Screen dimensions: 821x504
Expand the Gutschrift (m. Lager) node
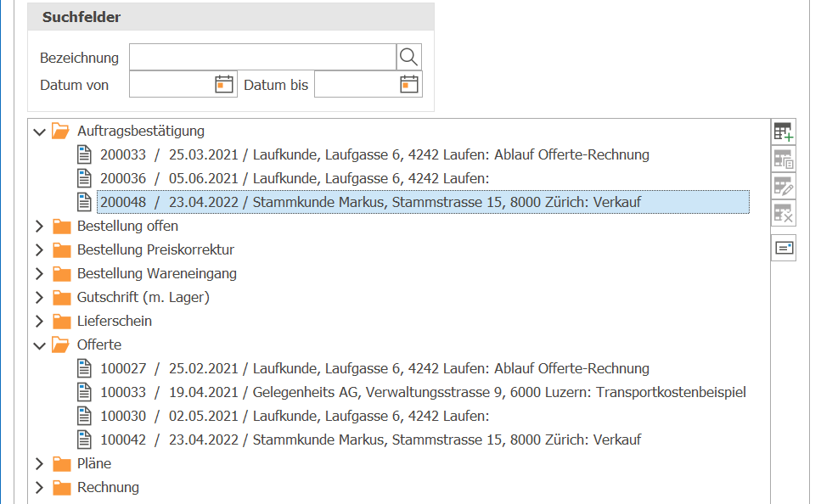pos(39,297)
